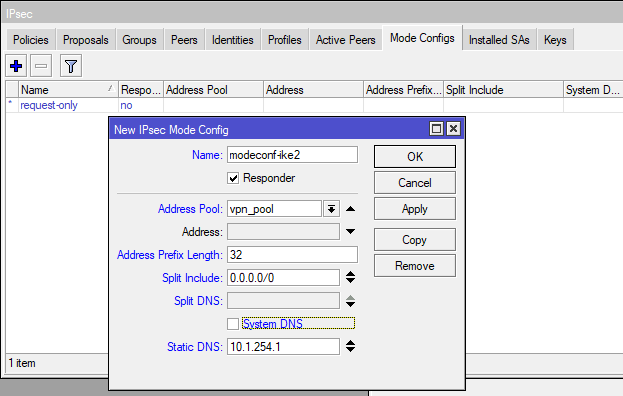Toggle the Responder checkbox
Image resolution: width=623 pixels, height=396 pixels.
[x=233, y=178]
